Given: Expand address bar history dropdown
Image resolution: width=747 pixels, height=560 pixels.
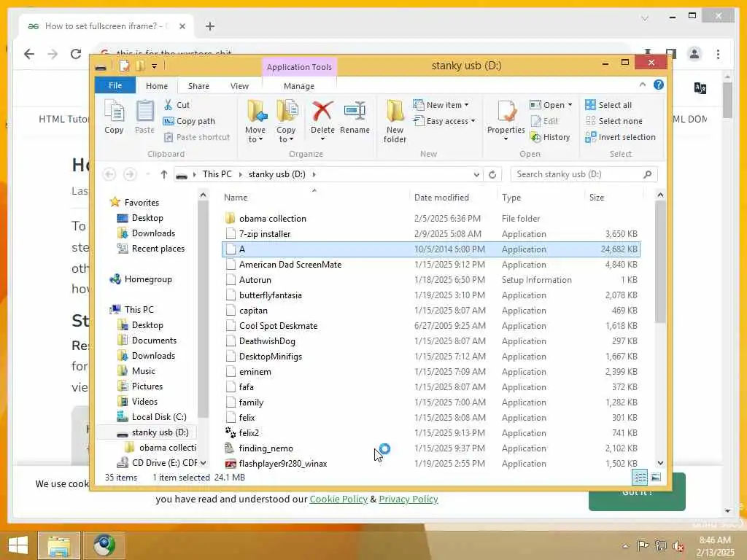Looking at the screenshot, I should coord(476,175).
